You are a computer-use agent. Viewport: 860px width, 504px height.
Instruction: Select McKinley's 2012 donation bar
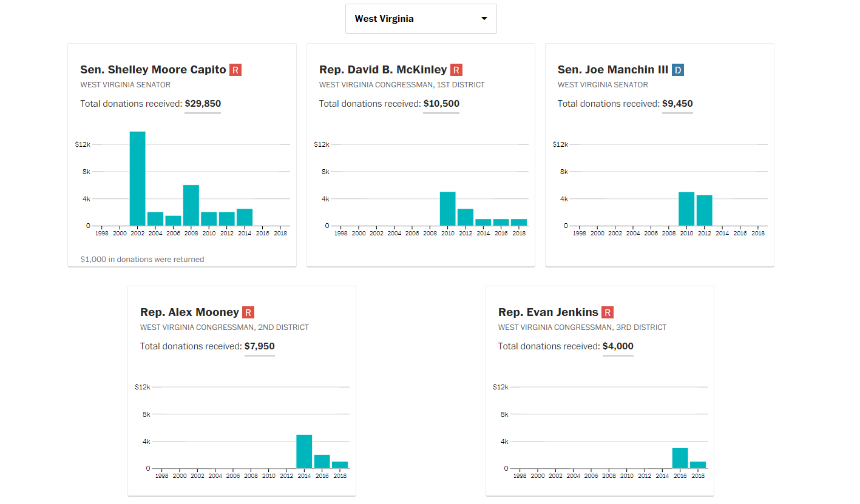[x=466, y=217]
